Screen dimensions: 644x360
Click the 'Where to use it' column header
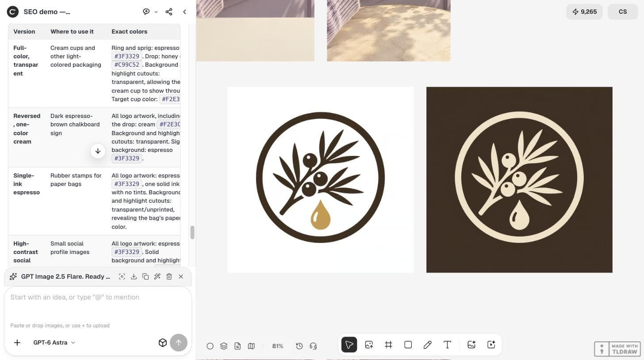[x=72, y=32]
